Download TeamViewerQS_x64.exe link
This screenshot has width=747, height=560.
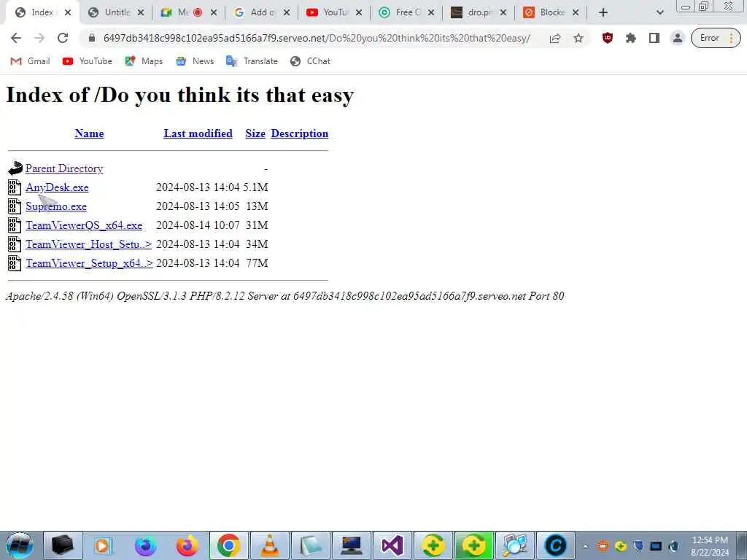click(84, 225)
